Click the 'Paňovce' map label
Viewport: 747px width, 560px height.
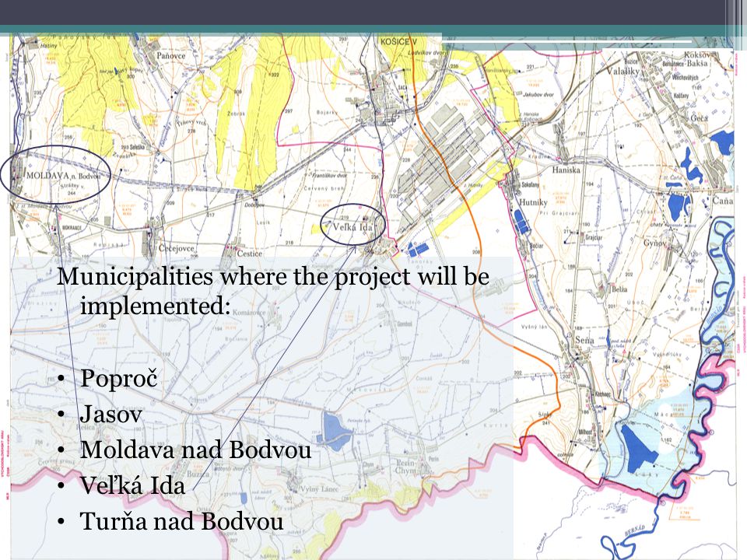coord(171,56)
